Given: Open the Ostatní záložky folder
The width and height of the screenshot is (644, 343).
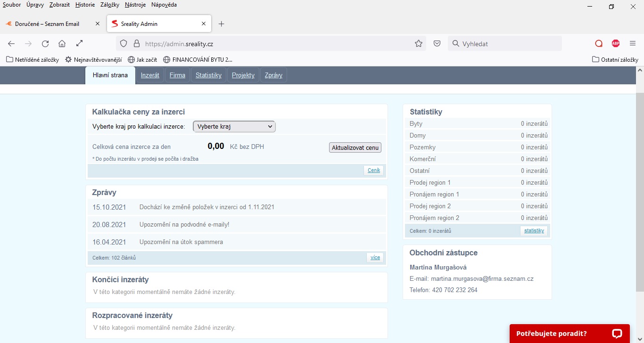Looking at the screenshot, I should tap(615, 60).
